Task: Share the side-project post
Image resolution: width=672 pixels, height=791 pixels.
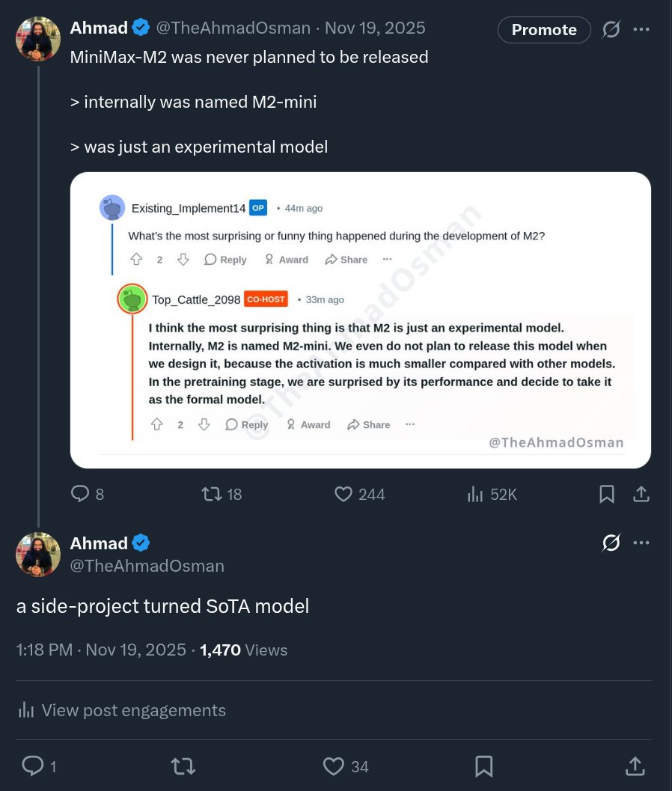Action: pos(634,766)
